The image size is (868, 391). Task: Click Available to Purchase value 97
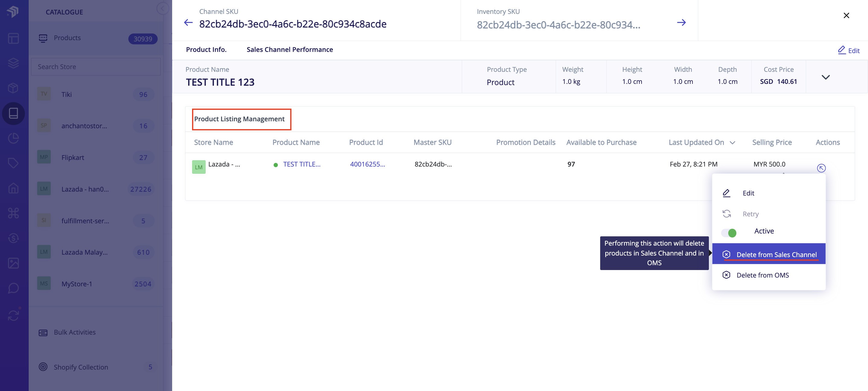pos(571,164)
